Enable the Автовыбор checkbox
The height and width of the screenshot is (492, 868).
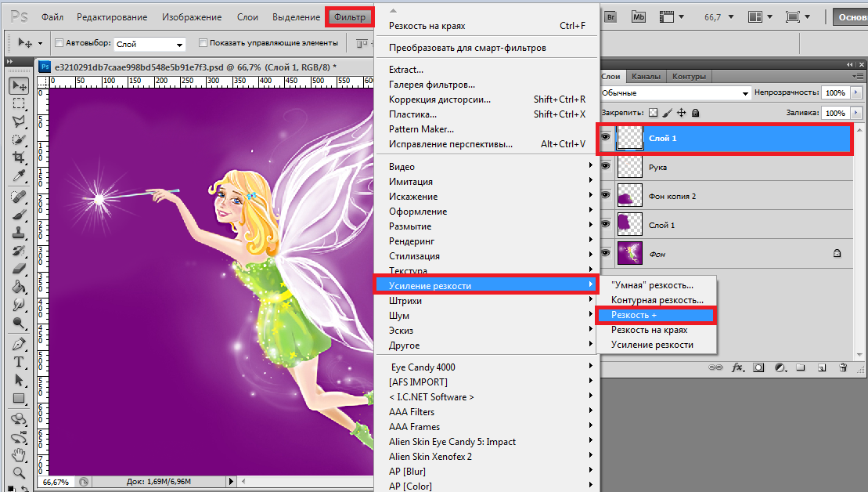click(59, 42)
